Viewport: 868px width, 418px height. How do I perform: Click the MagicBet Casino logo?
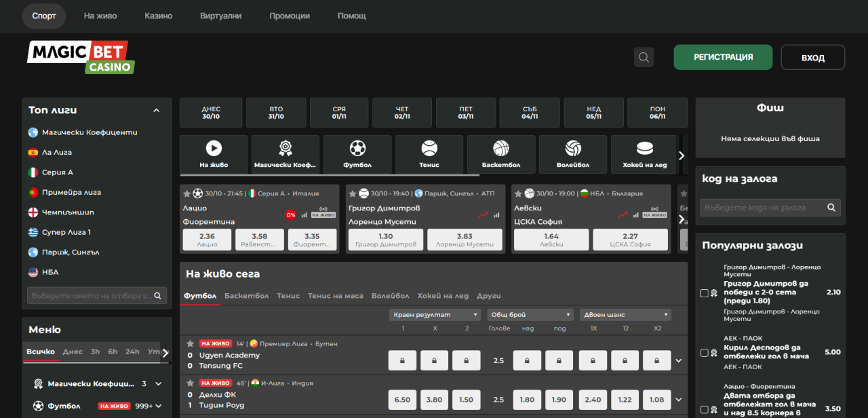81,57
